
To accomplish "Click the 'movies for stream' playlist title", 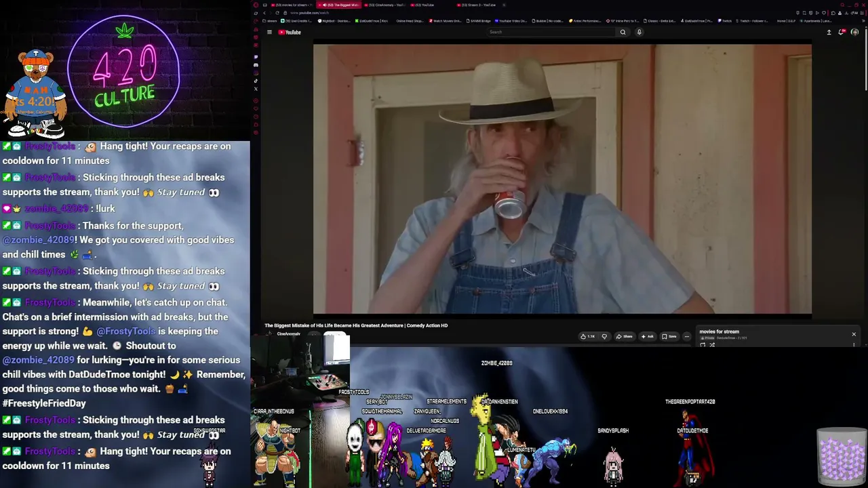I will coord(719,331).
